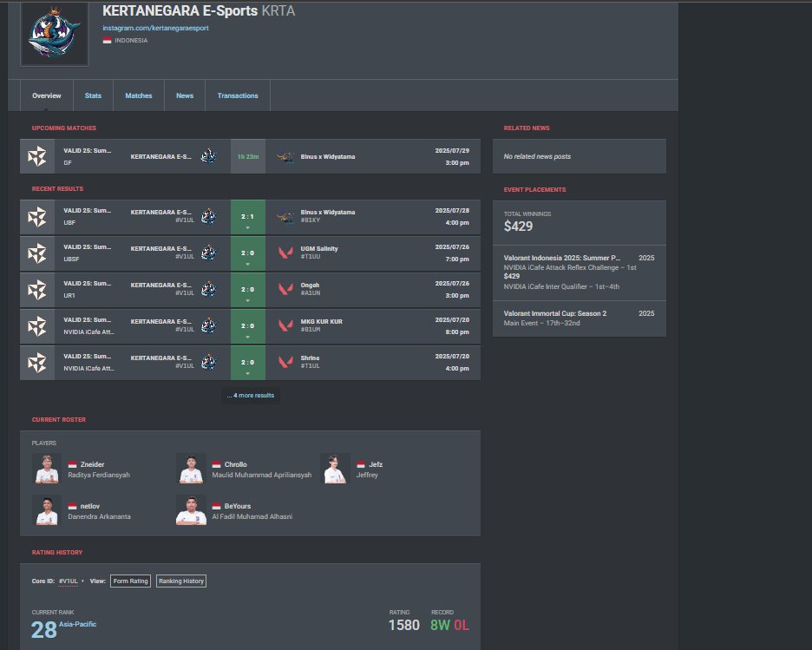Viewport: 812px width, 650px height.
Task: Switch to the Stats tab
Action: click(93, 95)
